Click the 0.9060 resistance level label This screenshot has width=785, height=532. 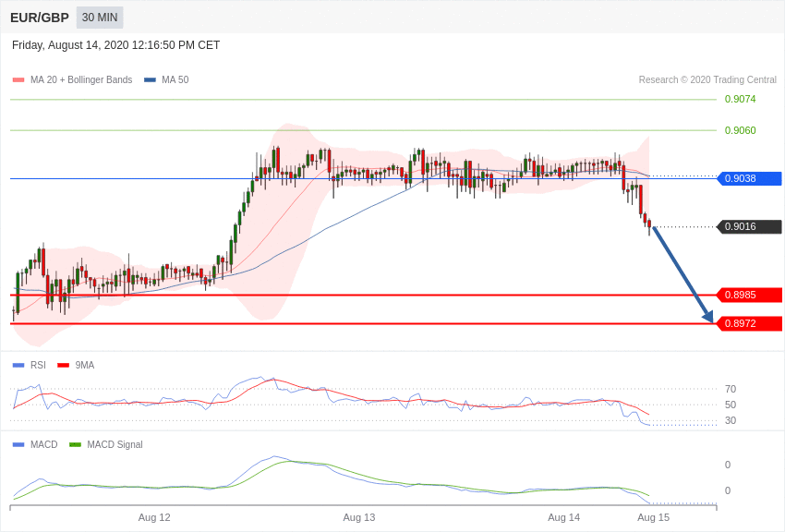pos(741,130)
